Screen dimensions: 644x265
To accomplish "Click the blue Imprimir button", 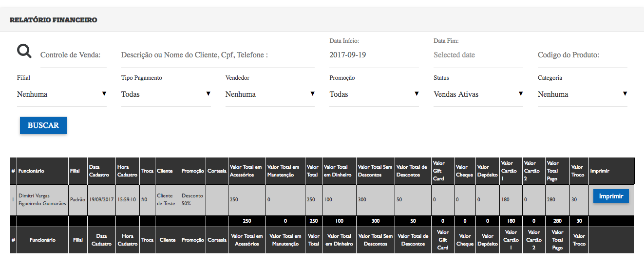I will pyautogui.click(x=611, y=196).
